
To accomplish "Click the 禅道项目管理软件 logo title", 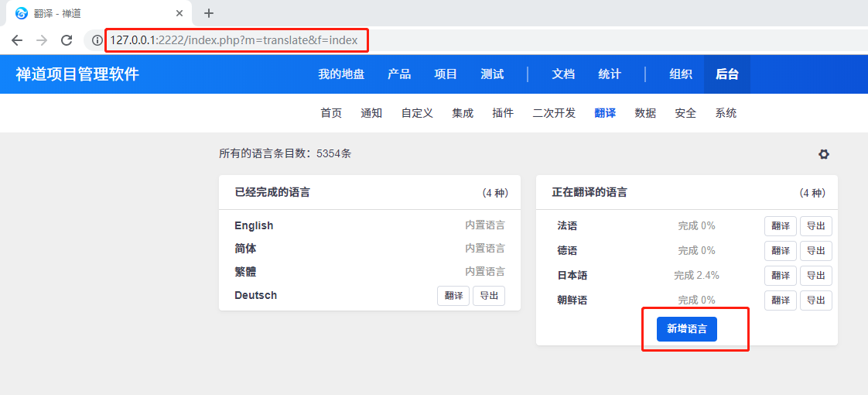I will 77,74.
